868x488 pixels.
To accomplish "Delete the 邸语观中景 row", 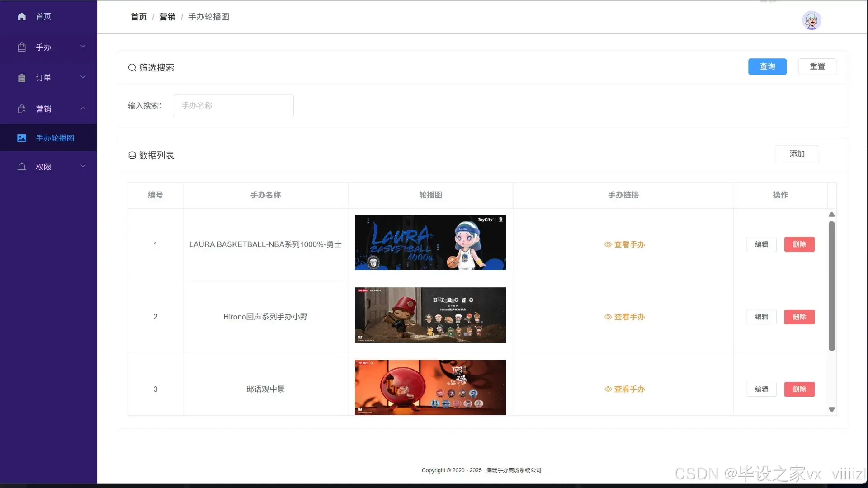I will [799, 389].
